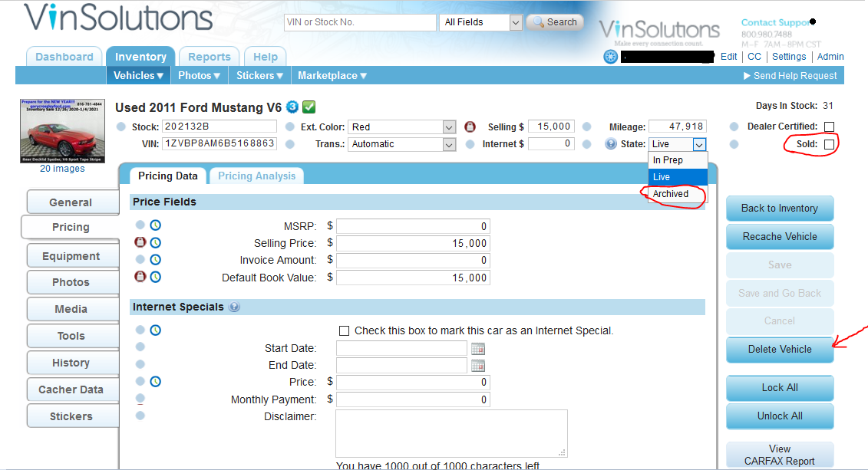Click the clock icon beside Invoice Amount

(155, 260)
